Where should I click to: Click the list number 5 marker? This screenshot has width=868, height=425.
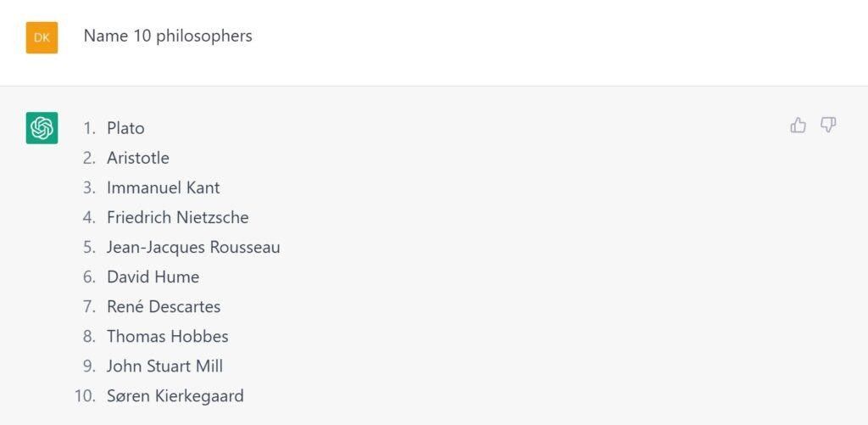pyautogui.click(x=89, y=247)
